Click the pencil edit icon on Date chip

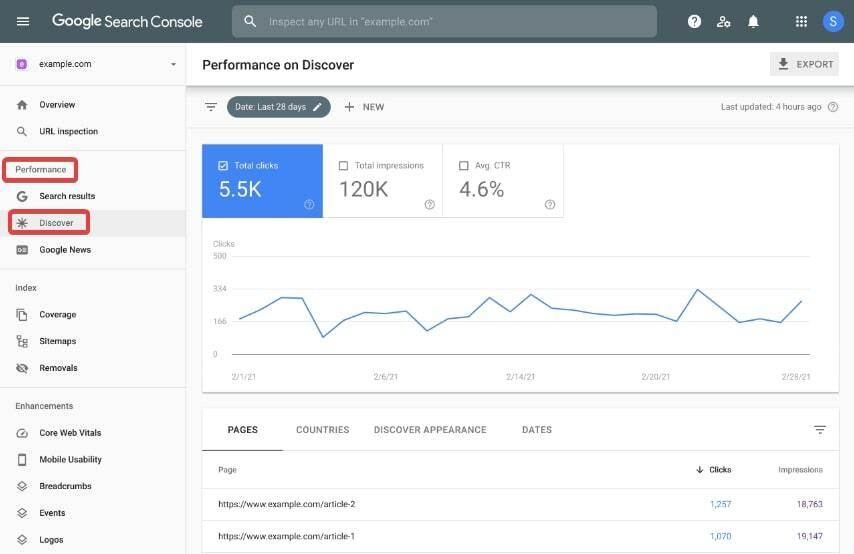click(x=317, y=107)
